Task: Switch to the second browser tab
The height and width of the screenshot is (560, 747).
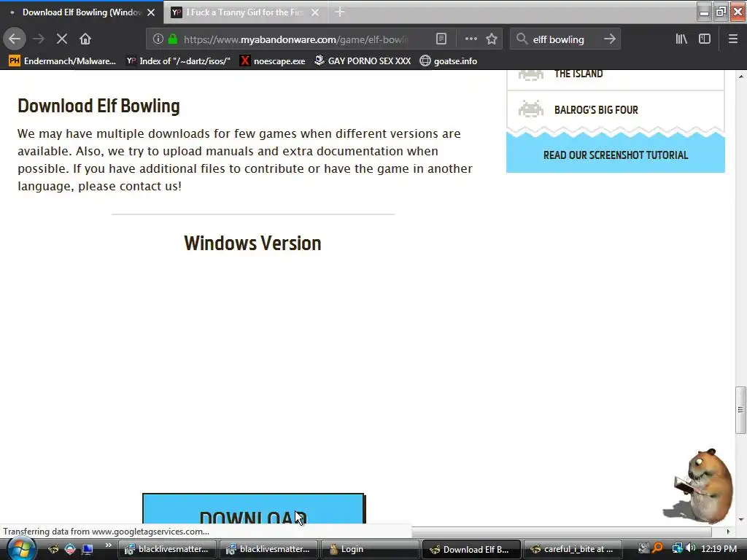Action: click(x=245, y=12)
